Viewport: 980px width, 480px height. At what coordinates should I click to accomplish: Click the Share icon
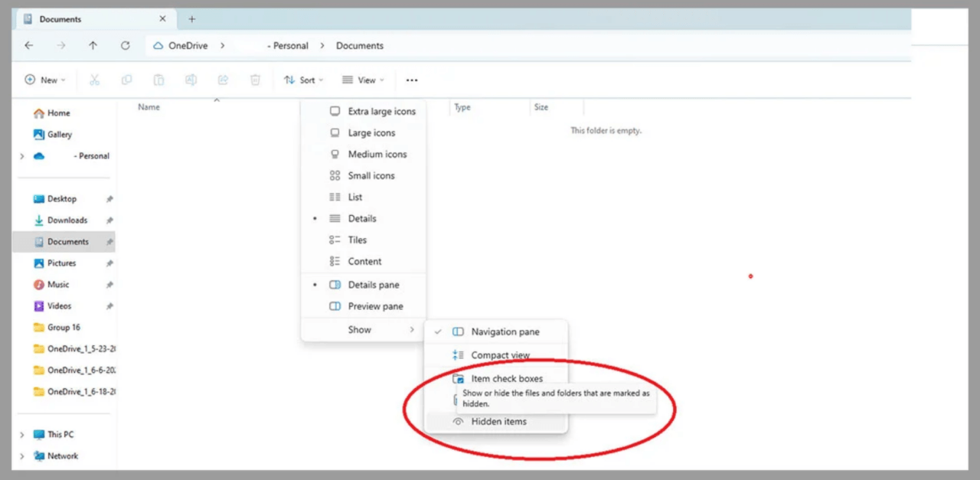click(x=223, y=80)
